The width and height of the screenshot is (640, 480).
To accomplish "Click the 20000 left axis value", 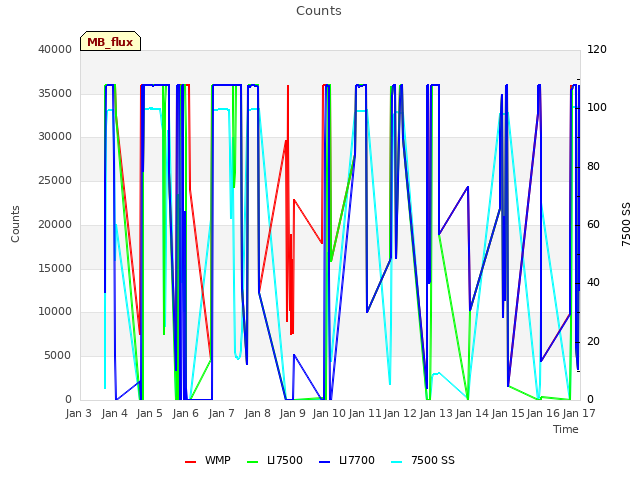I will click(x=55, y=224).
